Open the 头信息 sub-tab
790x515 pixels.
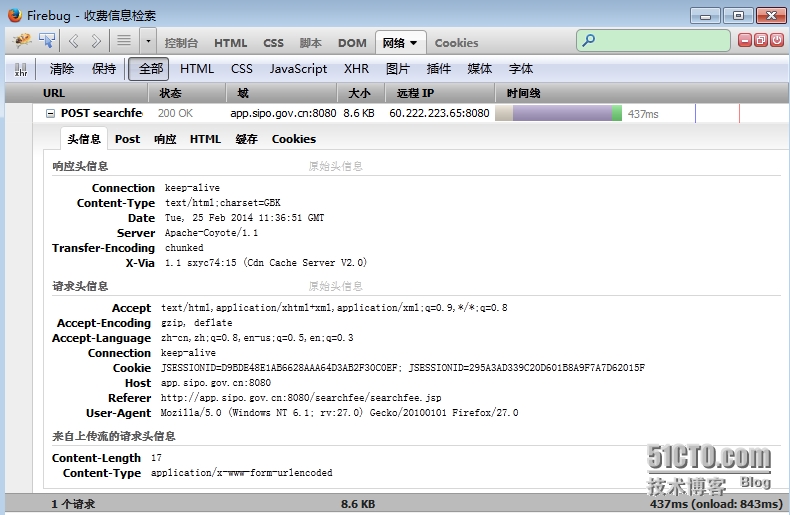(84, 139)
